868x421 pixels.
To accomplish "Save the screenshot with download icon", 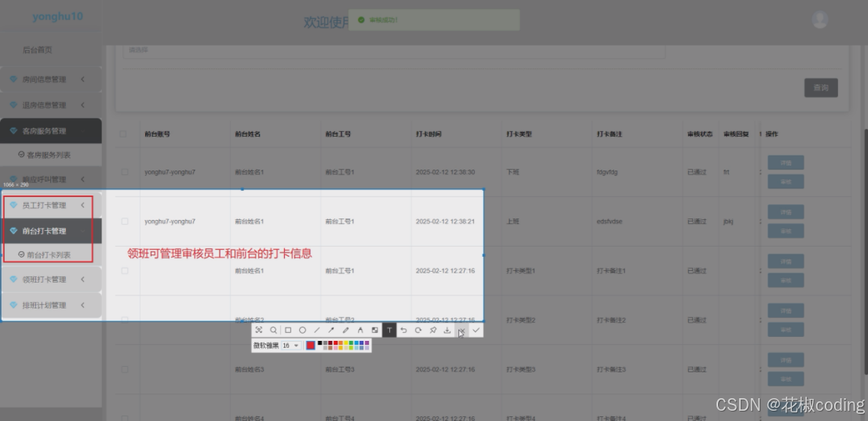I will click(447, 330).
